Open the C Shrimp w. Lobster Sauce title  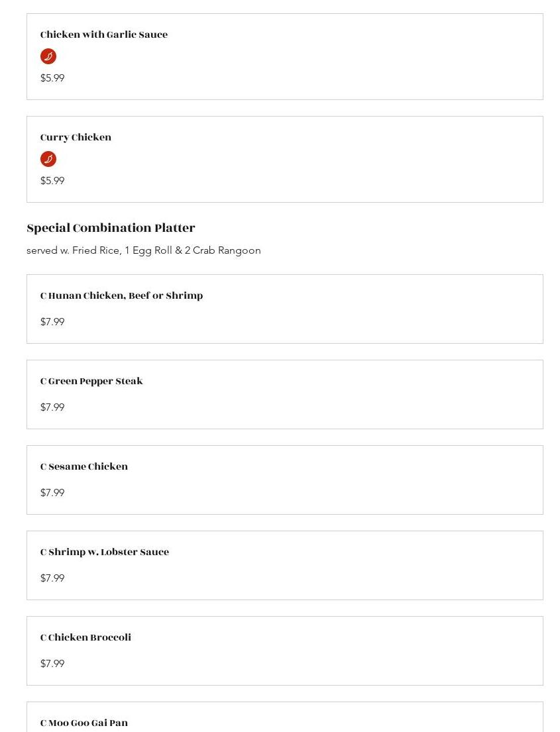pyautogui.click(x=105, y=552)
